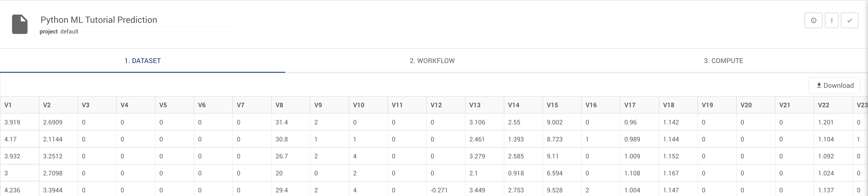Click the document icon beside the title
The height and width of the screenshot is (196, 868).
pyautogui.click(x=20, y=24)
